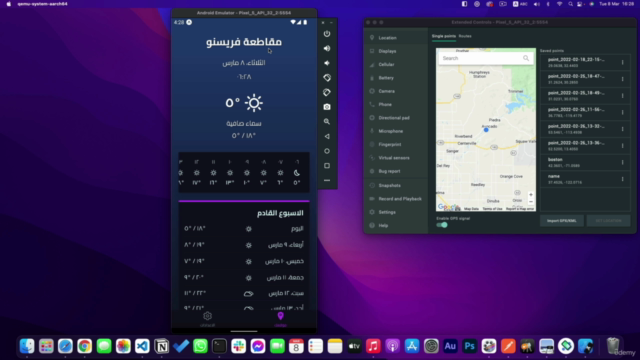Screen dimensions: 640x360
Task: Click the emulator back triangle icon
Action: click(327, 136)
